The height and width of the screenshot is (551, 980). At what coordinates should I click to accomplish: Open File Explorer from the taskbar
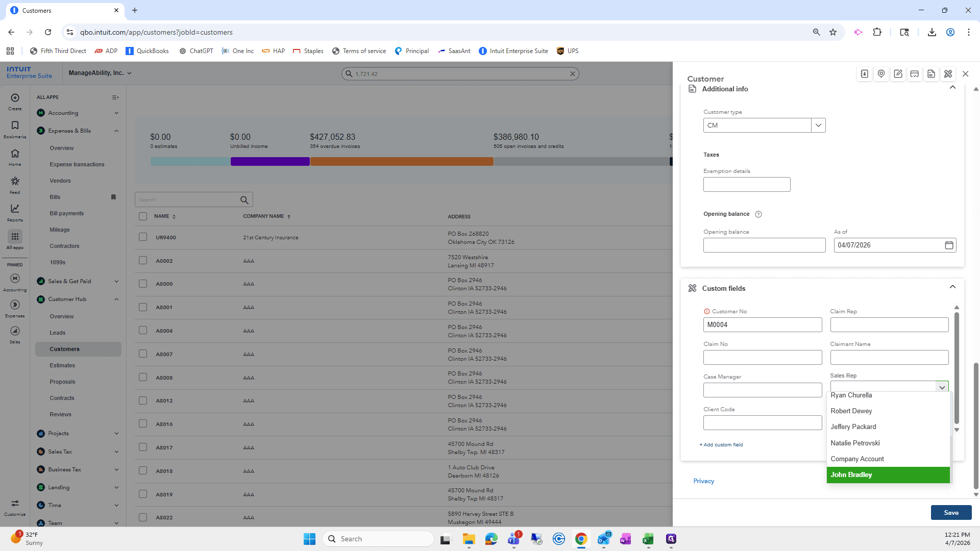469,539
